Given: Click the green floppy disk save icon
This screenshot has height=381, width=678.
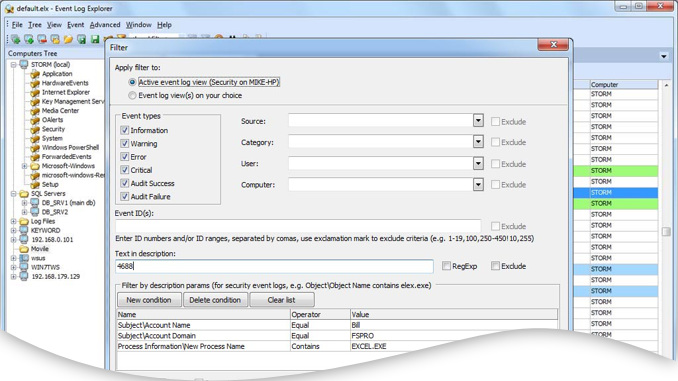Looking at the screenshot, I should [x=95, y=39].
